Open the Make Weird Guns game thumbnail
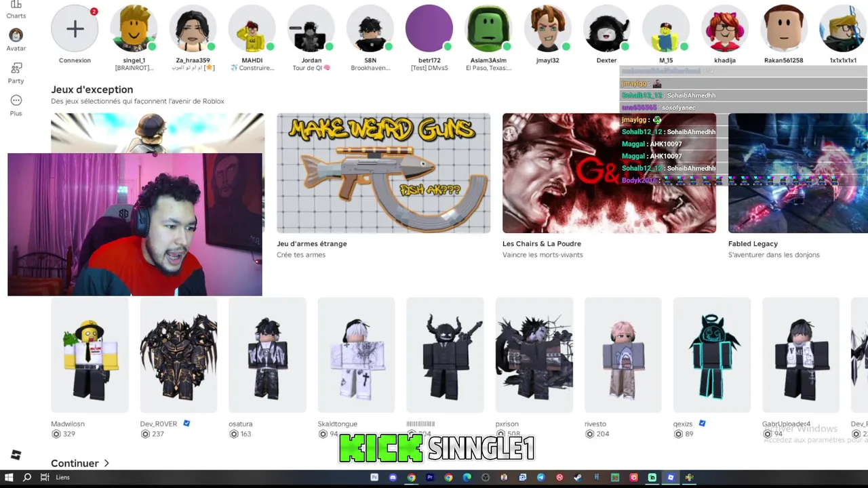This screenshot has width=868, height=488. pyautogui.click(x=383, y=173)
